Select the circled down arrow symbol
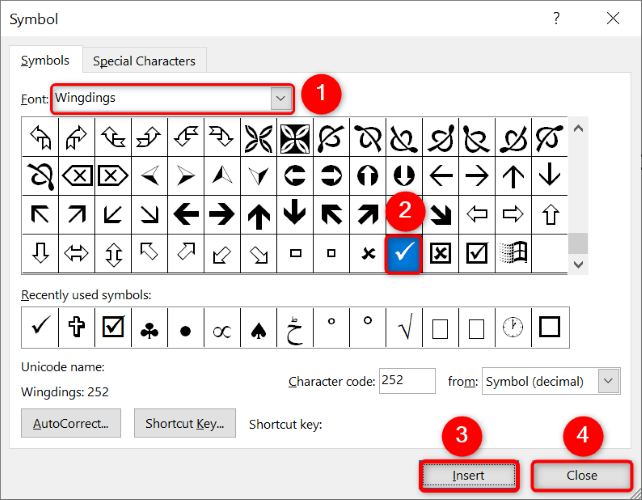The height and width of the screenshot is (500, 642). (x=404, y=176)
